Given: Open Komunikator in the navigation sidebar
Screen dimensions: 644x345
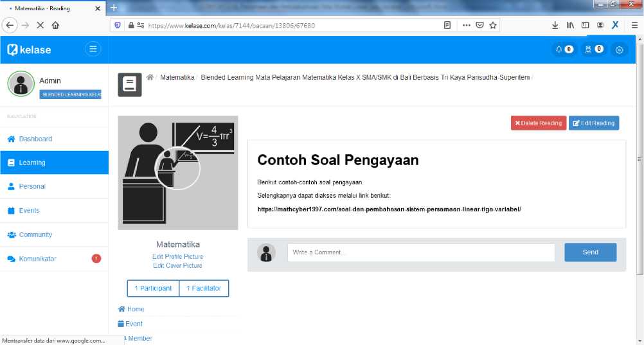Looking at the screenshot, I should pyautogui.click(x=54, y=259).
